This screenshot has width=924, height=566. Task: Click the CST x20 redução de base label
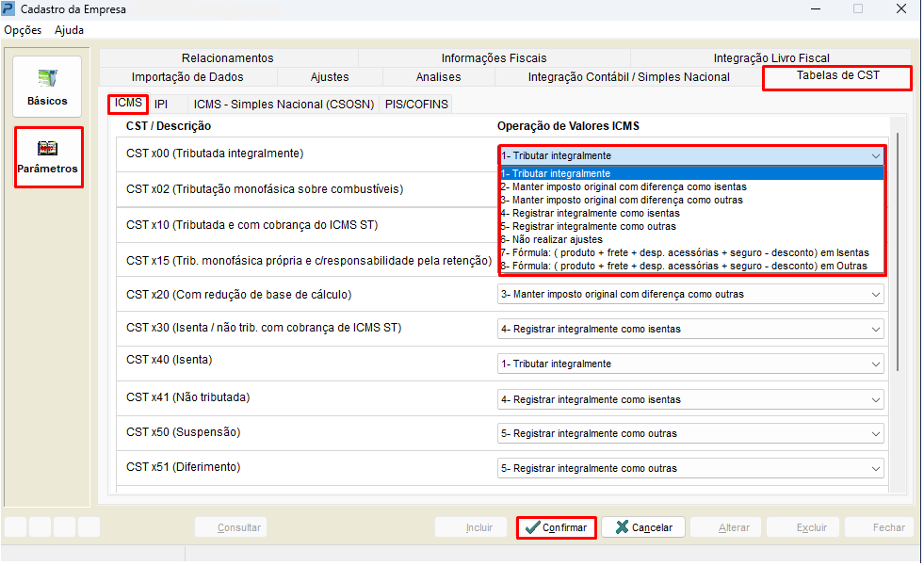238,295
